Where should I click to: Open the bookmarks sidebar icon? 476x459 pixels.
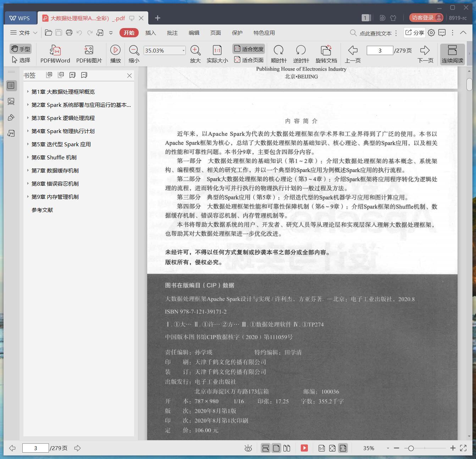(11, 85)
